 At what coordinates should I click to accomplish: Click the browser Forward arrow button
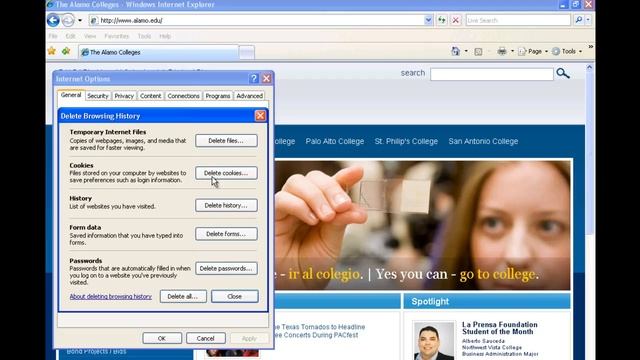click(x=68, y=20)
